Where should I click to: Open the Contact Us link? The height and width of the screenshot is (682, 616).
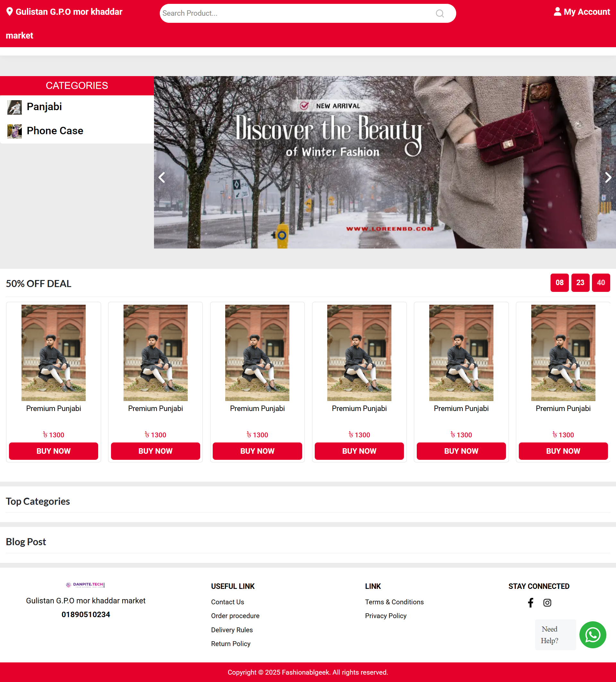[x=227, y=602]
